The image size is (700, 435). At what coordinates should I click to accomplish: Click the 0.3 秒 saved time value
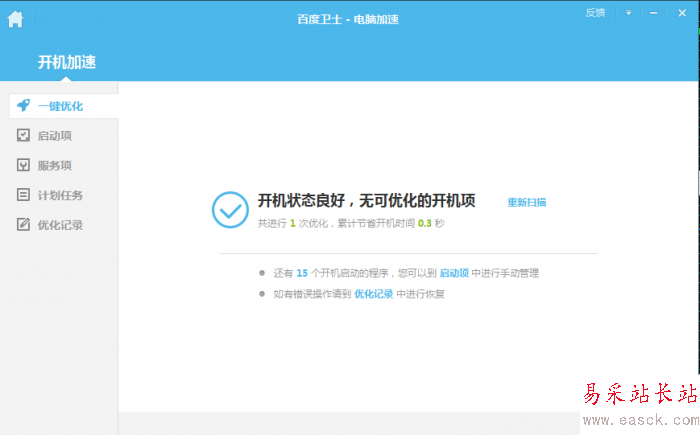[431, 223]
